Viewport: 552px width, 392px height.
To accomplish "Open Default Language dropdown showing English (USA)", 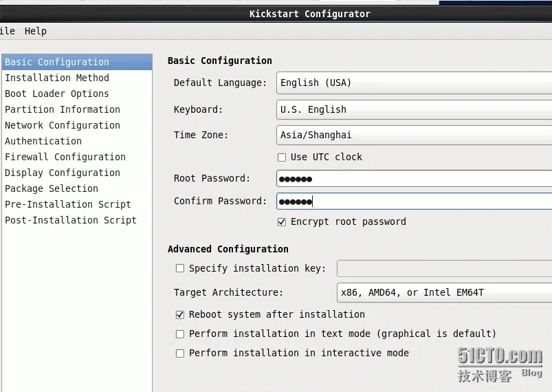I will point(414,83).
